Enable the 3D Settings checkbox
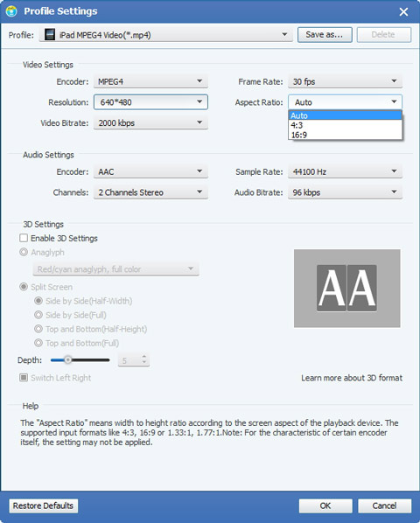 pos(24,238)
